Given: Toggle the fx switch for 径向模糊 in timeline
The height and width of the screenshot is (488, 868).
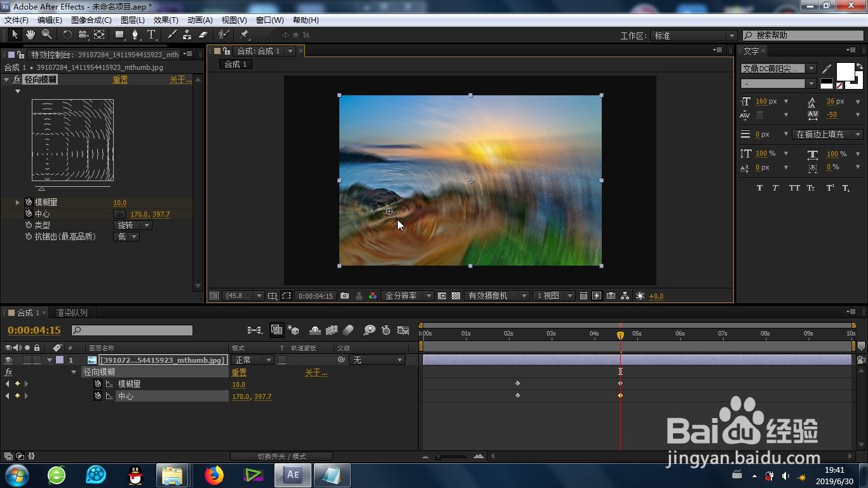Looking at the screenshot, I should click(x=9, y=372).
